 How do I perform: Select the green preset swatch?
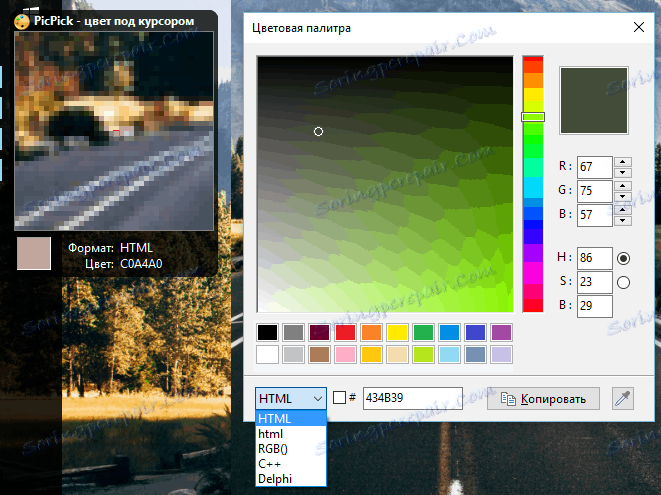(x=423, y=332)
